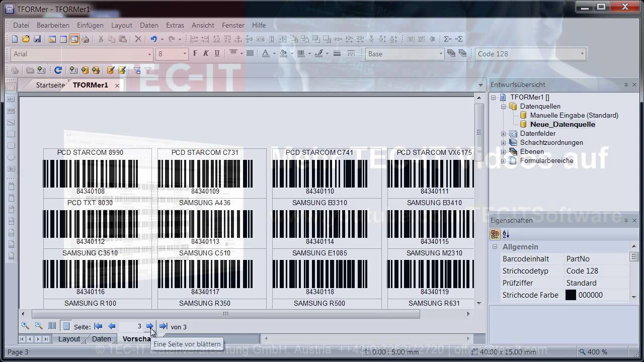Toggle Italic (K) formatting
This screenshot has height=362, width=644.
206,53
